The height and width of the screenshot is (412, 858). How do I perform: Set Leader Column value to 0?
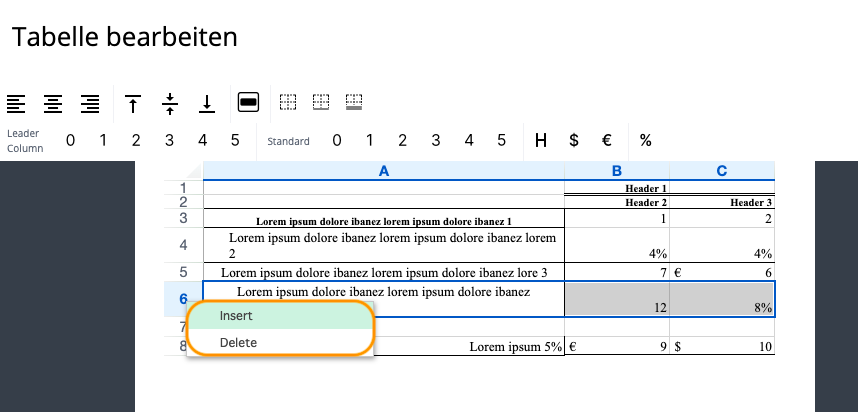(70, 141)
